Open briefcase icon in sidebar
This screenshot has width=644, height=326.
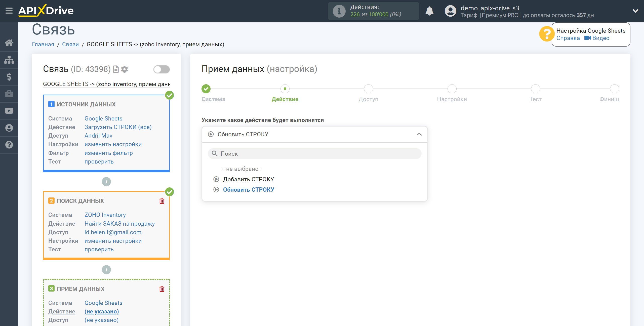9,94
